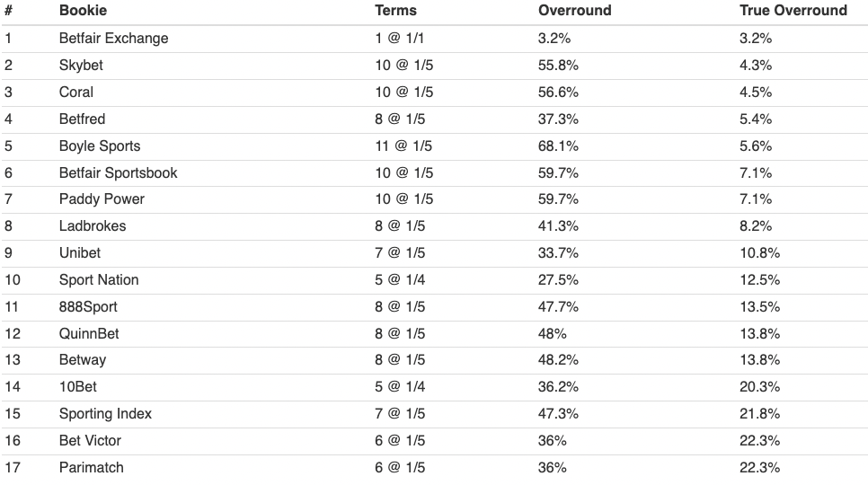
Task: Select the Unibet bookie name
Action: [x=80, y=253]
